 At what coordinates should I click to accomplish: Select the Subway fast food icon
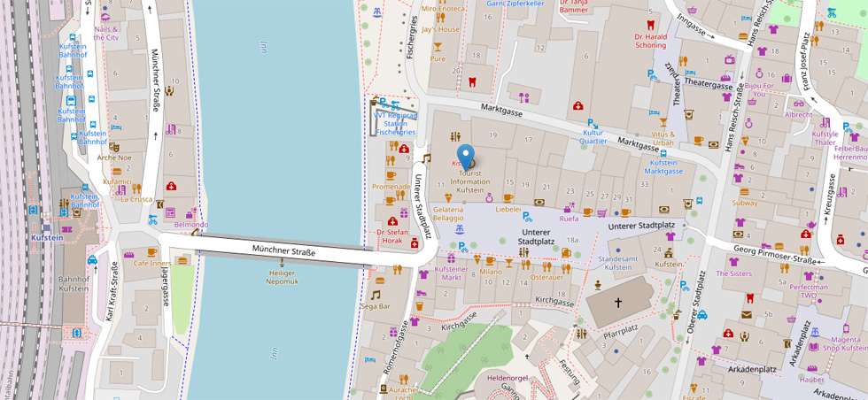pyautogui.click(x=745, y=192)
